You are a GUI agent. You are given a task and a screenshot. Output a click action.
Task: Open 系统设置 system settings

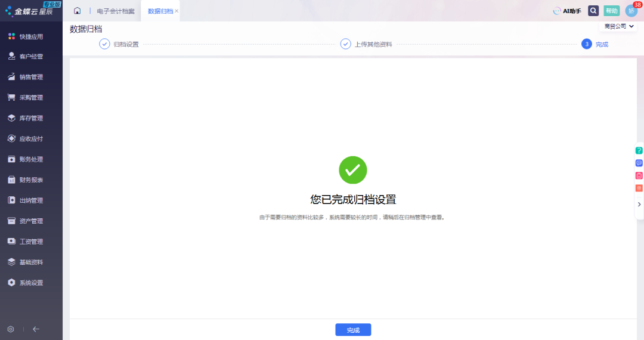tap(26, 283)
